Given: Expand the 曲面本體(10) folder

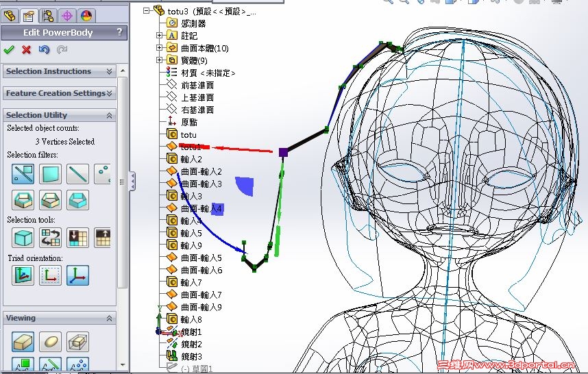Looking at the screenshot, I should [160, 48].
